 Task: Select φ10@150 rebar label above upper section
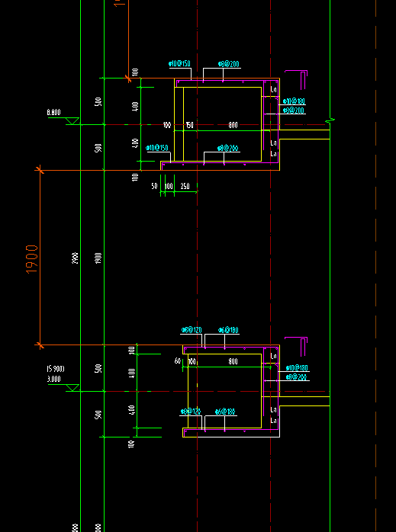(x=179, y=64)
